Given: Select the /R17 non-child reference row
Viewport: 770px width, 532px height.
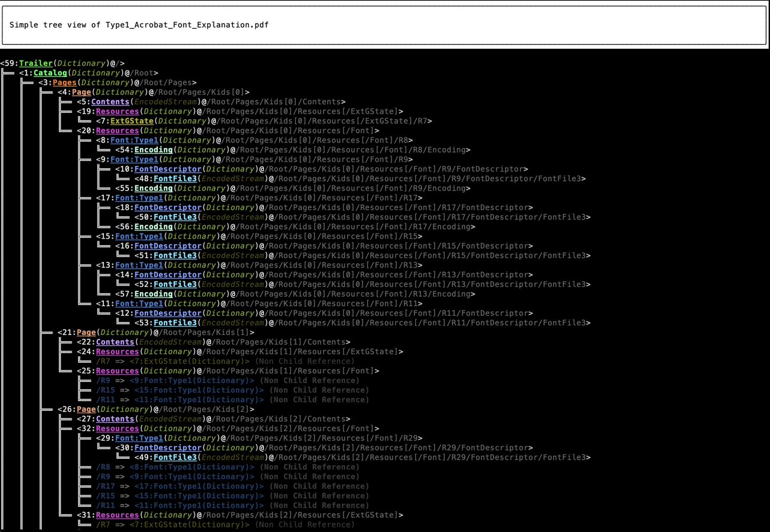Looking at the screenshot, I should [x=232, y=487].
